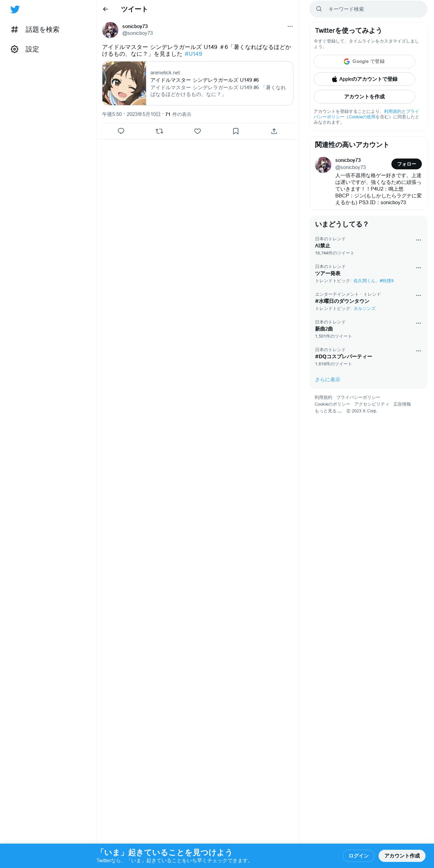
Task: Open the #水曜日のダウンタウン trend
Action: click(x=342, y=301)
